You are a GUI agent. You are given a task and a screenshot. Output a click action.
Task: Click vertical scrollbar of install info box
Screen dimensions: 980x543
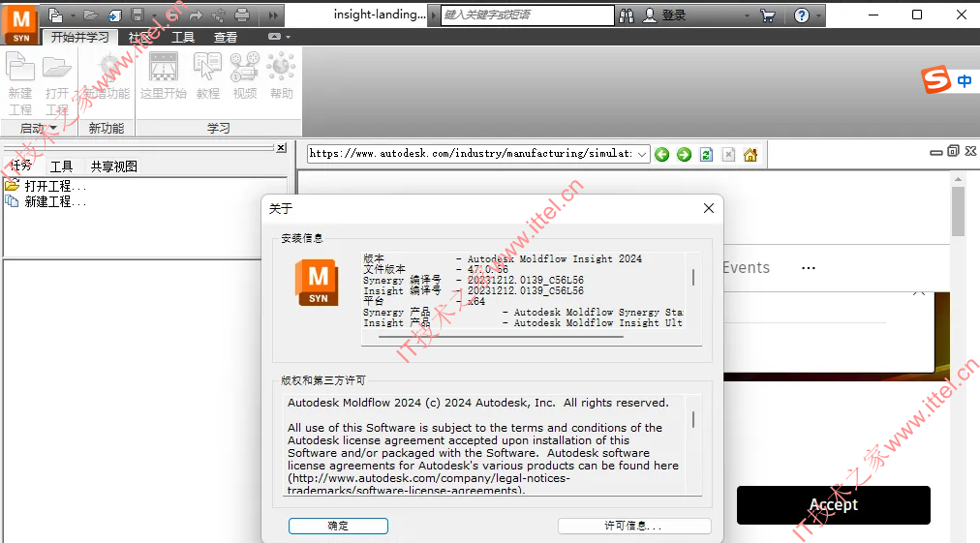click(x=693, y=278)
